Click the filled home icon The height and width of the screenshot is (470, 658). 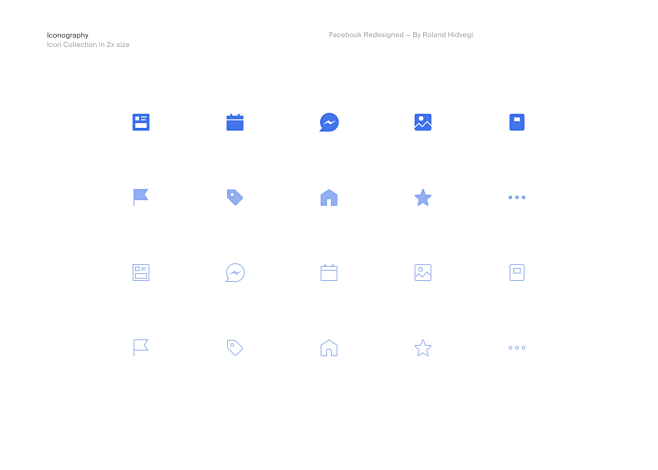pos(329,197)
